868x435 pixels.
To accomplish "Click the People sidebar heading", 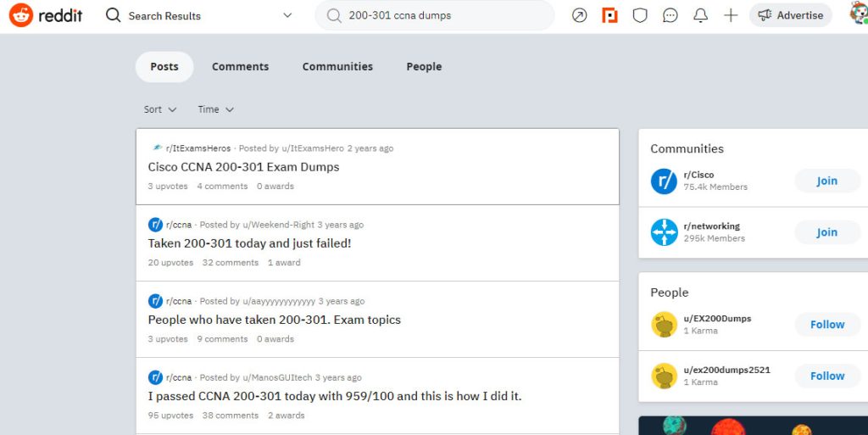I will coord(670,293).
